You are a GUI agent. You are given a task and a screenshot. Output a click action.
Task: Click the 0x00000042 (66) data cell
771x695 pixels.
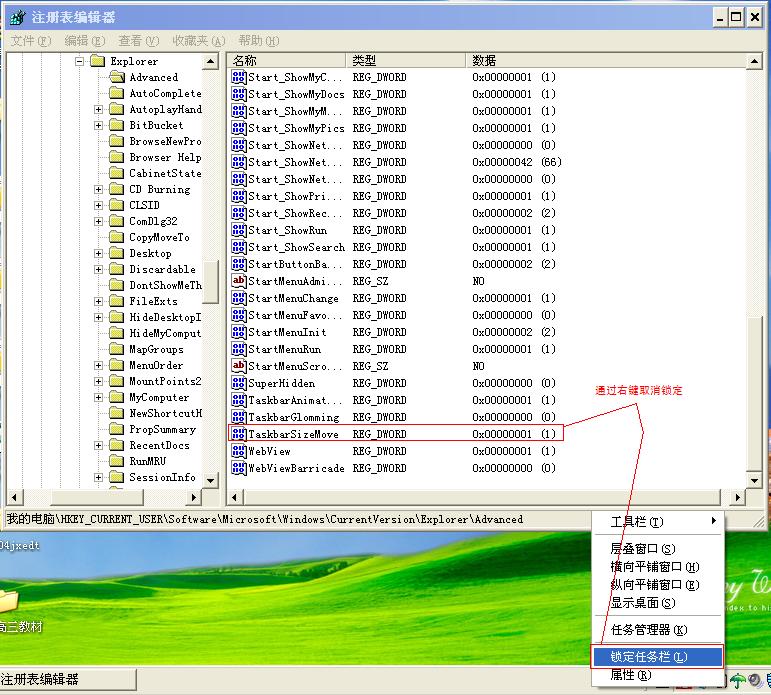coord(517,162)
